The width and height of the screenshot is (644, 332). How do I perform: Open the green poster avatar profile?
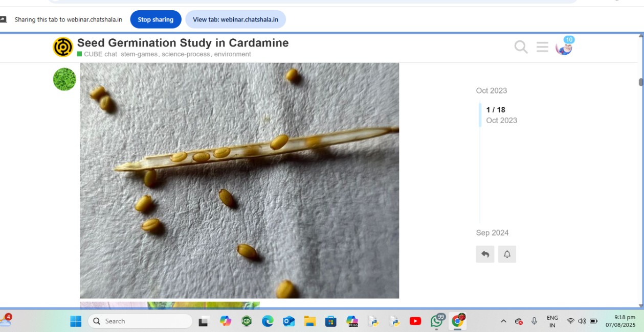64,79
